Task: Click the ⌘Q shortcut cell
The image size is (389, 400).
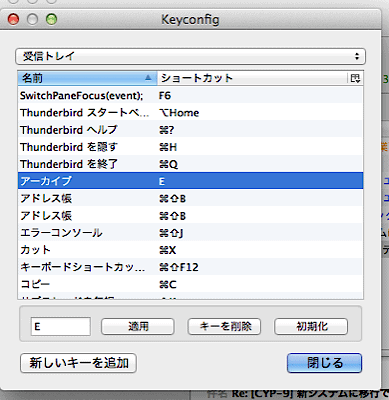Action: 168,164
